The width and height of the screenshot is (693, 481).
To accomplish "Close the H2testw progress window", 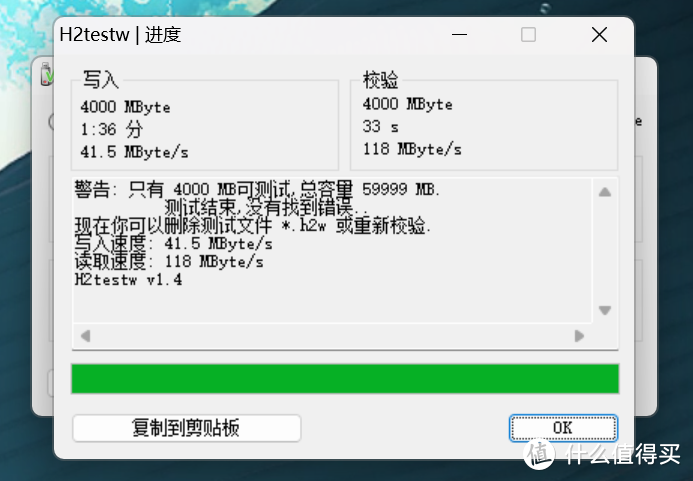I will coord(599,34).
